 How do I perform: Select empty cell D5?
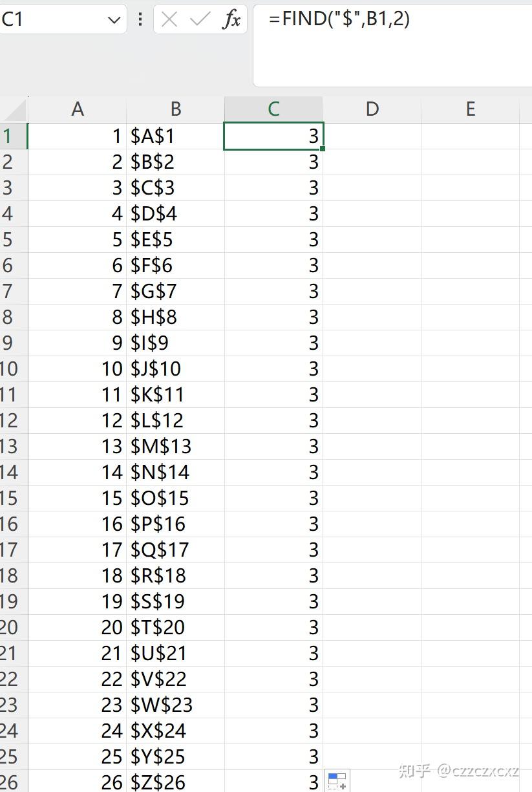(x=372, y=239)
